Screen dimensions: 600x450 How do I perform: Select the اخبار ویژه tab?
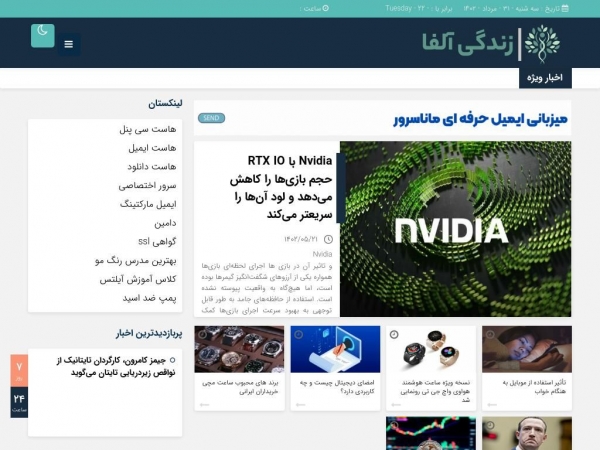click(545, 78)
